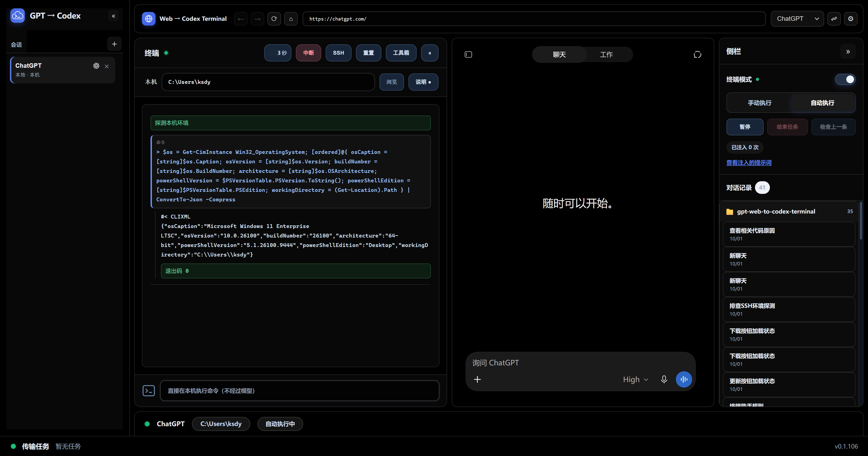The width and height of the screenshot is (868, 456).
Task: Click the 重置 button
Action: (369, 53)
